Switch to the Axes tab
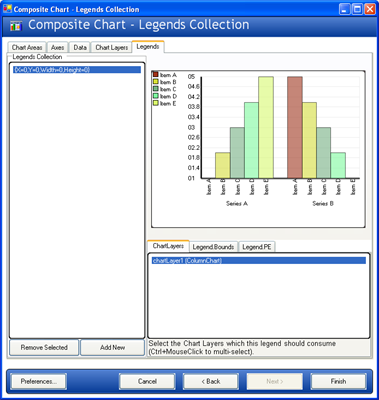 point(57,47)
